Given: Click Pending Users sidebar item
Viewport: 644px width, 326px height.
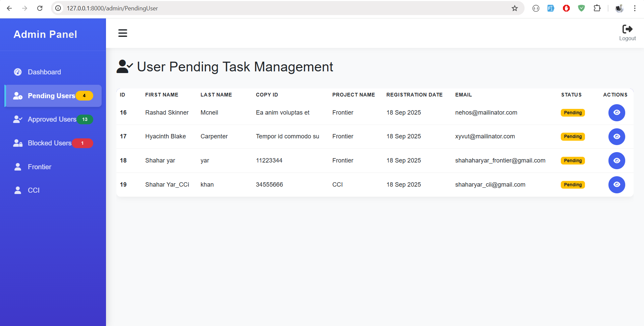Looking at the screenshot, I should pyautogui.click(x=51, y=96).
